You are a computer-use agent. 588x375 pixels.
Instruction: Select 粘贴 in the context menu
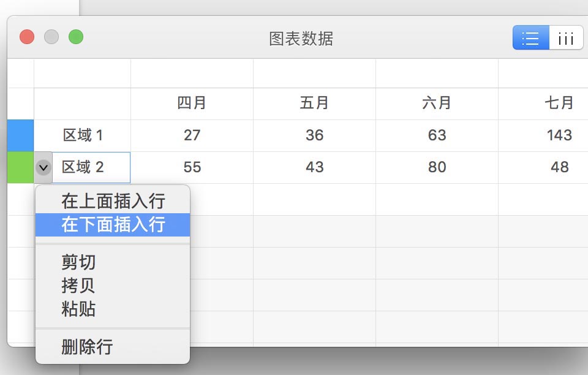pyautogui.click(x=113, y=309)
